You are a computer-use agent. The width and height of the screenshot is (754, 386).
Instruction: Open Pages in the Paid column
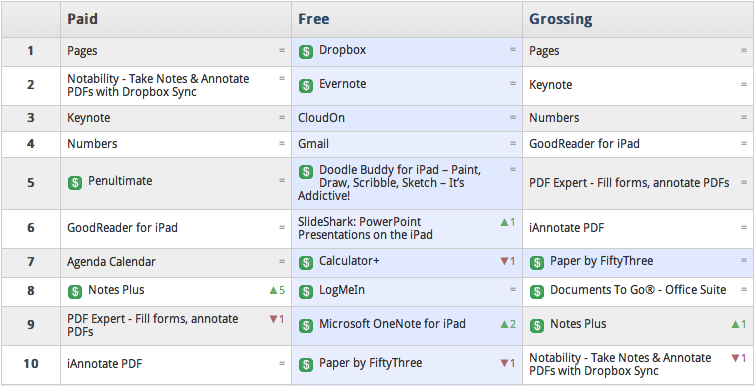[x=82, y=50]
